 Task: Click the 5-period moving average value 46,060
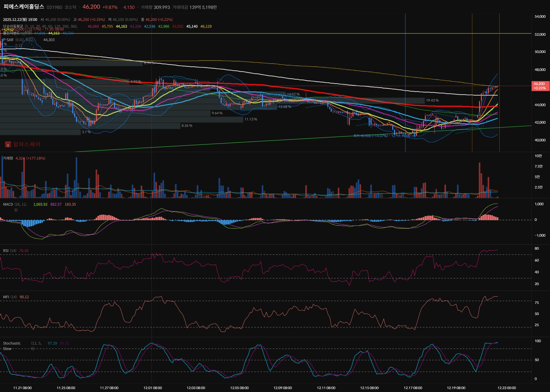click(x=93, y=26)
